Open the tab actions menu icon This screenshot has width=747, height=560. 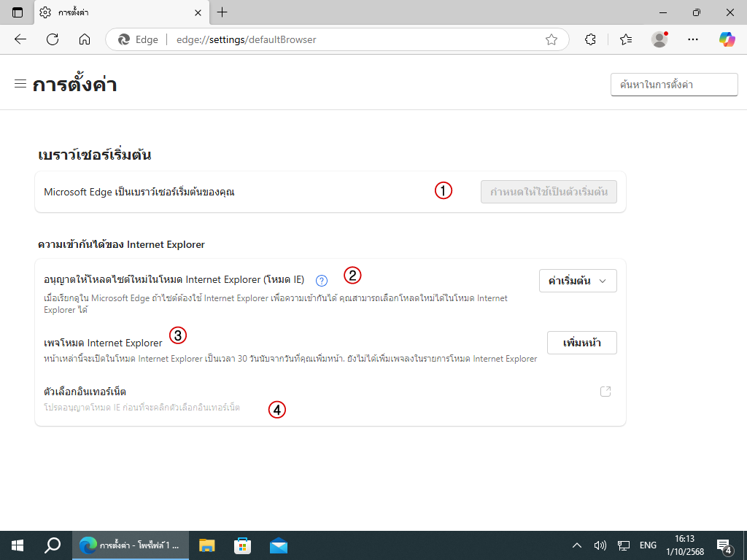tap(18, 12)
